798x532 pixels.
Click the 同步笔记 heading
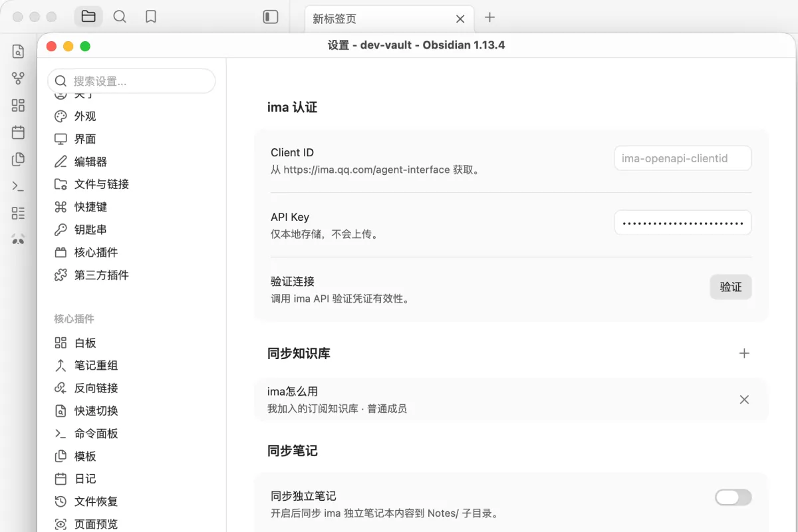292,451
